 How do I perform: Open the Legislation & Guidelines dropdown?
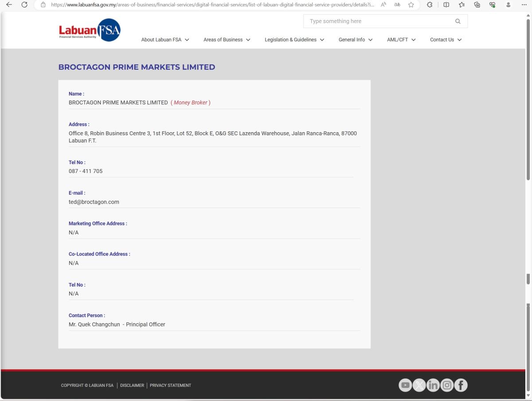(x=294, y=40)
